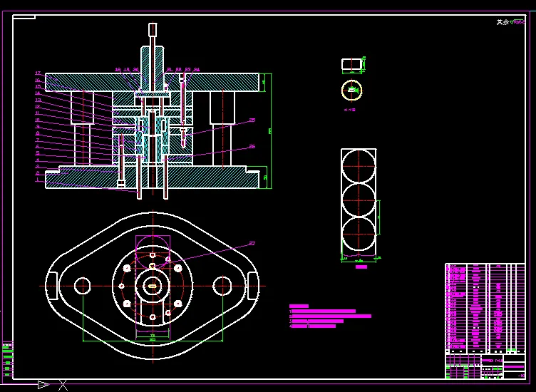
Task: Select part balloon number 12
Action: (x=38, y=106)
